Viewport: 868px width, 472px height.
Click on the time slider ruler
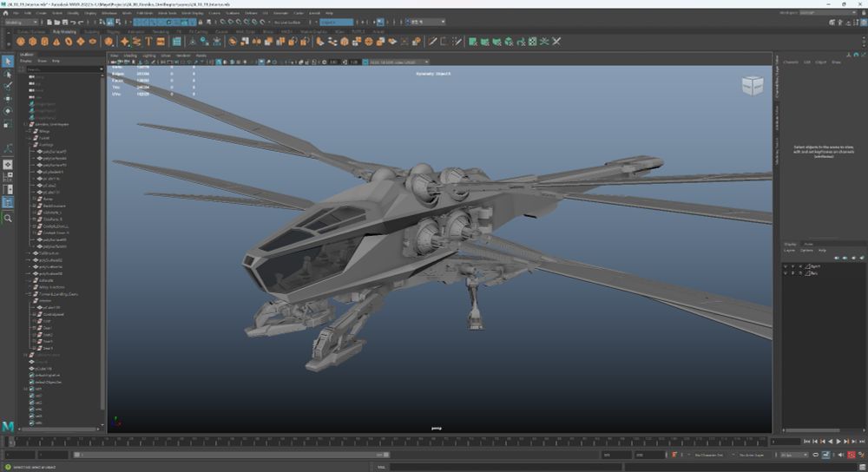click(391, 442)
